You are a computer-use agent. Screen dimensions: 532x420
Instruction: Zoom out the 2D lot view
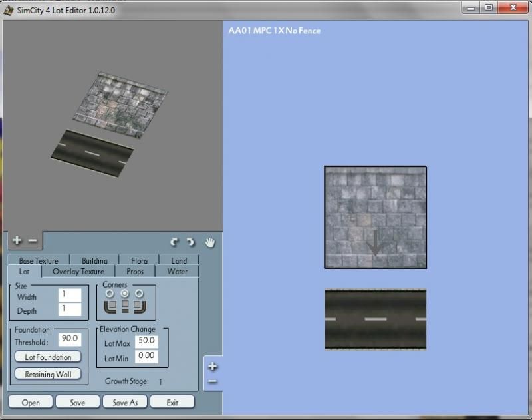pos(213,381)
